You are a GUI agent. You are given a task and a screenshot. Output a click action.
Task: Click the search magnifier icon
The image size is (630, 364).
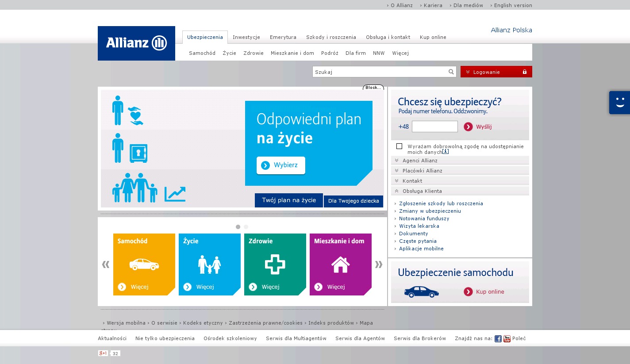click(451, 72)
